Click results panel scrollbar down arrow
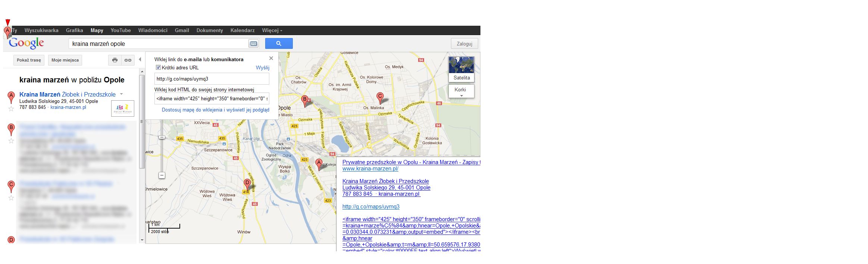The image size is (868, 264). click(x=142, y=241)
